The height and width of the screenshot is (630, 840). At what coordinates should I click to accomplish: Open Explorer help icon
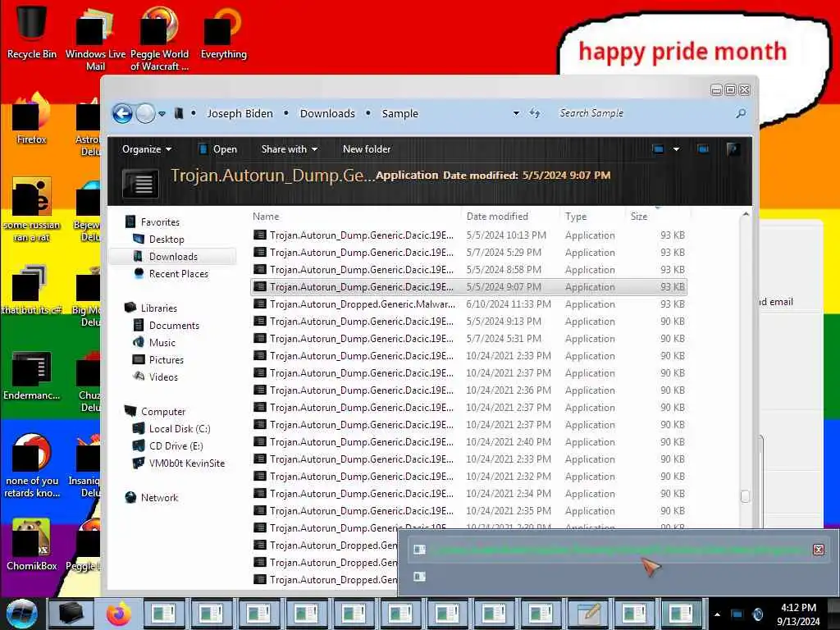point(733,149)
